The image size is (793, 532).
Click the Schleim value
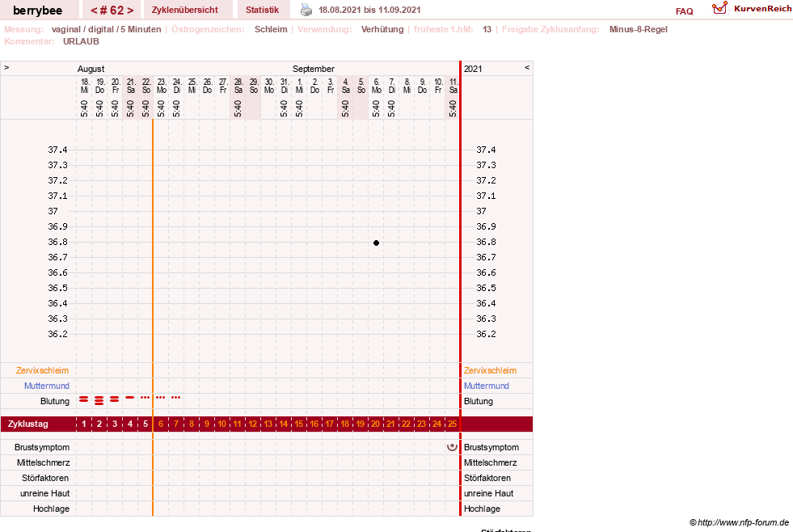[x=271, y=29]
